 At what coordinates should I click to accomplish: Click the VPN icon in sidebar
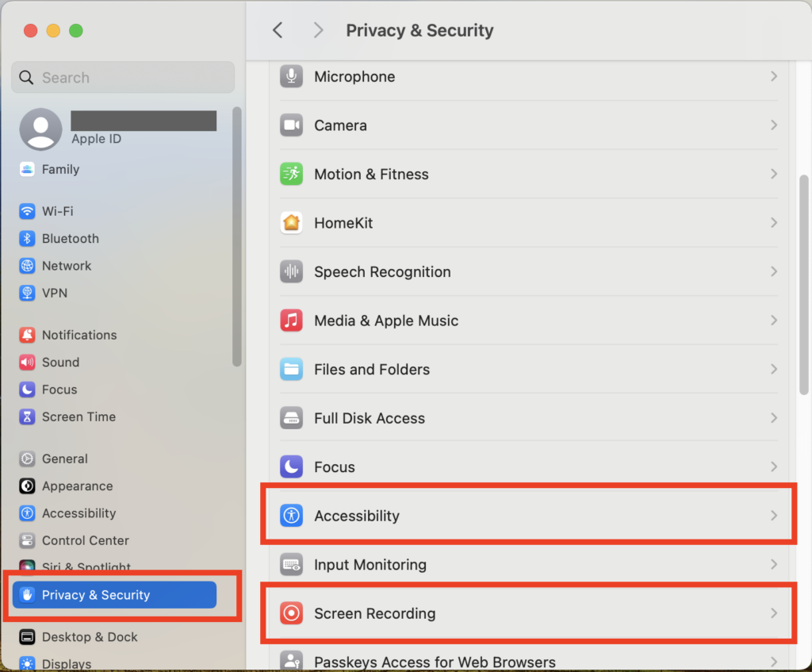click(x=27, y=293)
